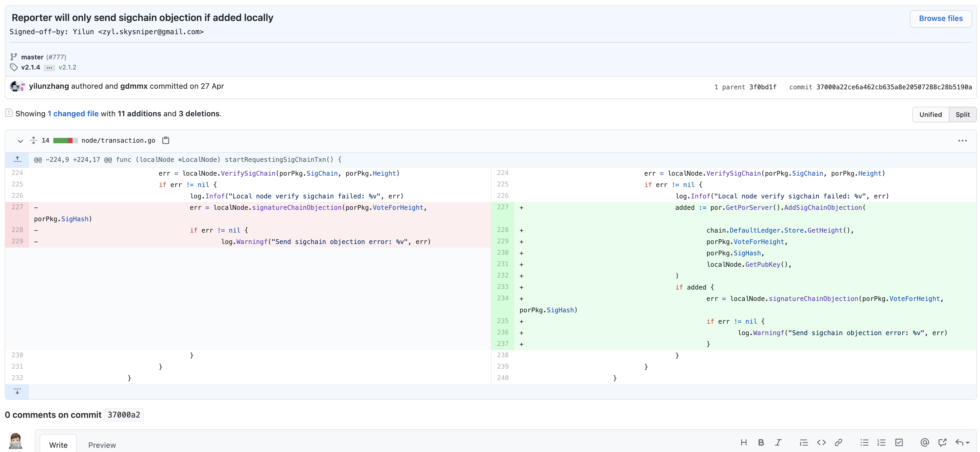This screenshot has width=980, height=452.
Task: Mention a user with @ icon
Action: (925, 442)
